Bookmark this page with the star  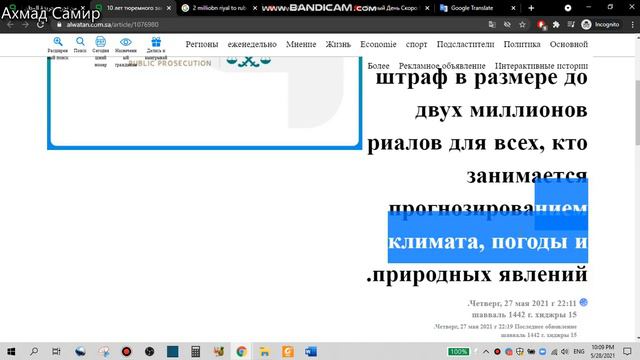pyautogui.click(x=522, y=24)
